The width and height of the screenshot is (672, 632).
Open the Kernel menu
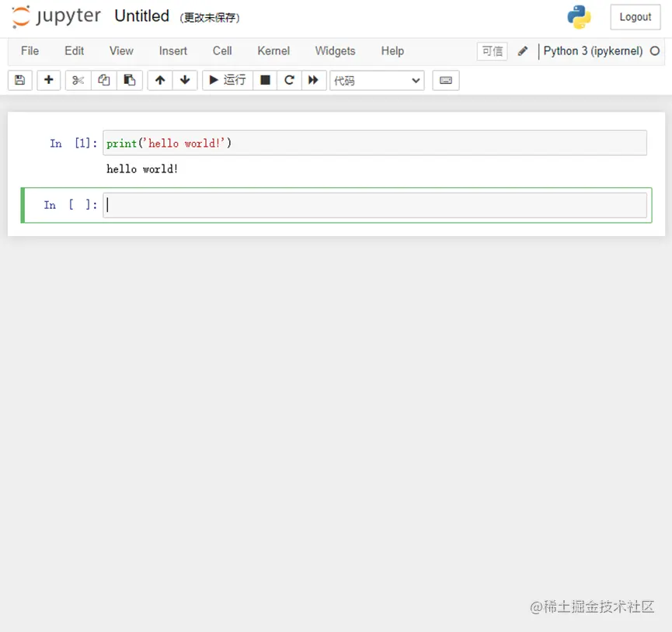273,51
